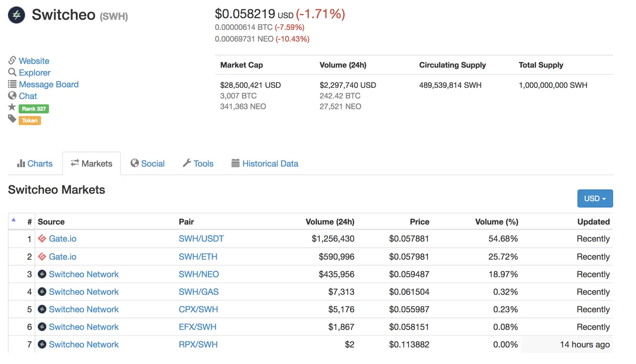636x364 pixels.
Task: Open the SWH/ETH pair link
Action: [x=198, y=257]
